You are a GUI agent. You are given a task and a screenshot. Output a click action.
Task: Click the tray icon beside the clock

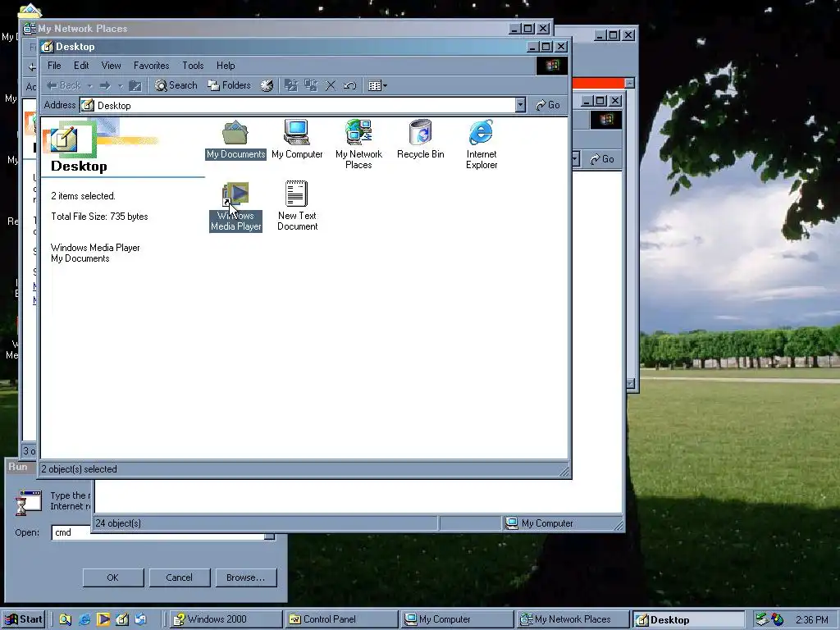pos(777,619)
